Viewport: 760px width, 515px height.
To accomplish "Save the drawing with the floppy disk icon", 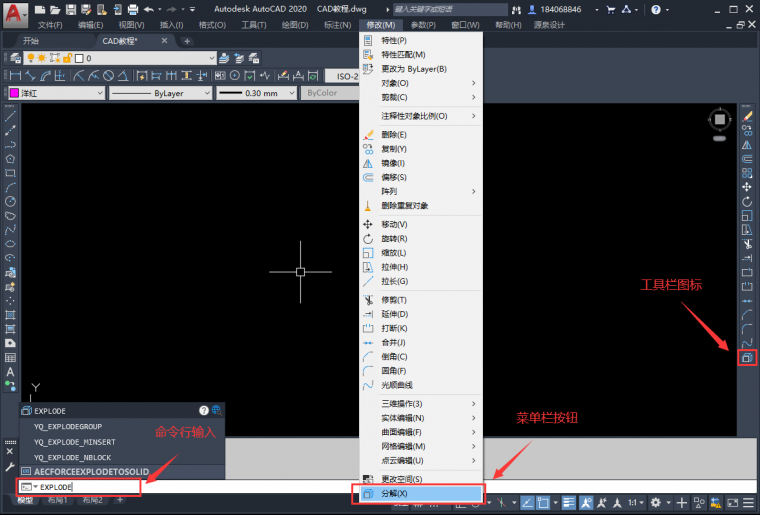I will coord(71,9).
